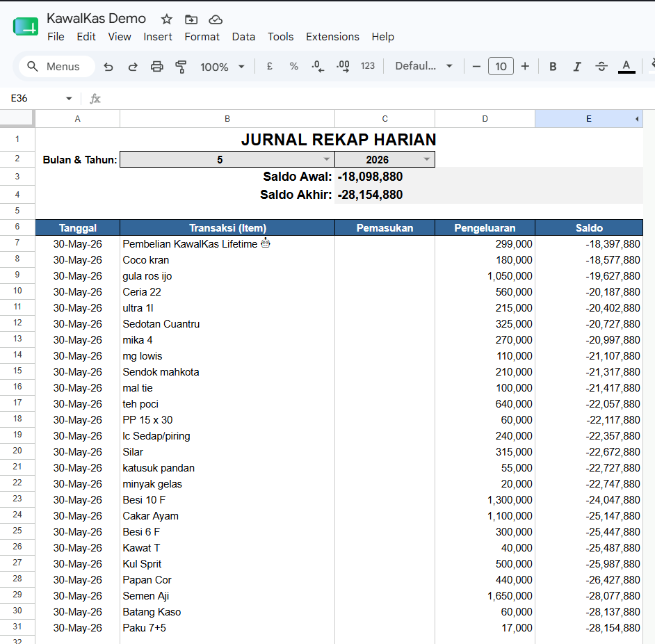Click the move to folder icon
This screenshot has height=644, width=655.
(x=191, y=19)
